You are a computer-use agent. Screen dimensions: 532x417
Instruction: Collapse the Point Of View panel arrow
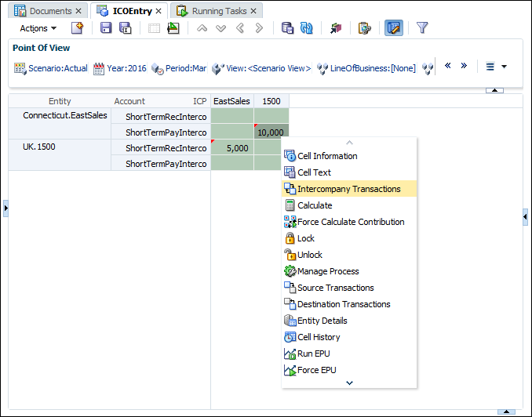point(494,90)
